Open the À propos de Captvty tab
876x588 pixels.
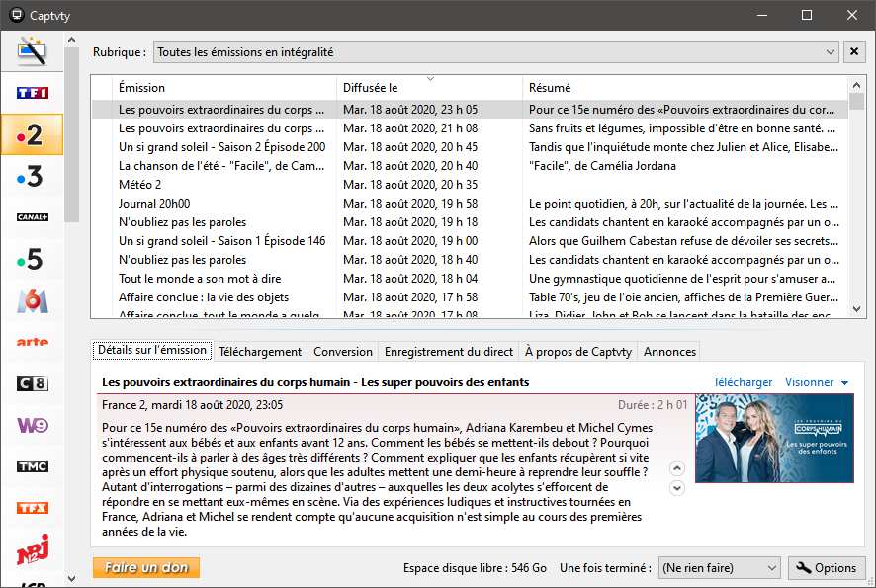tap(578, 352)
